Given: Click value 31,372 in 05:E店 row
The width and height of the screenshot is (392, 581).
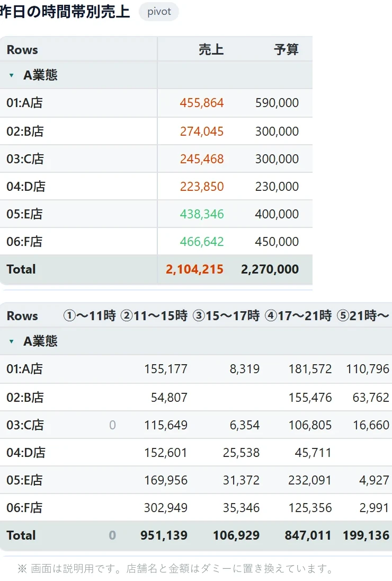Looking at the screenshot, I should [242, 480].
